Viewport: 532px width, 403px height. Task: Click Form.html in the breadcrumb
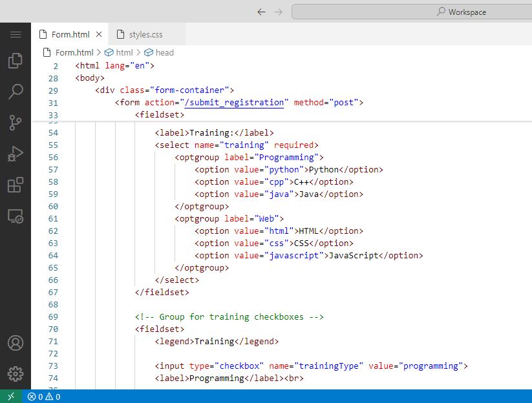coord(74,52)
